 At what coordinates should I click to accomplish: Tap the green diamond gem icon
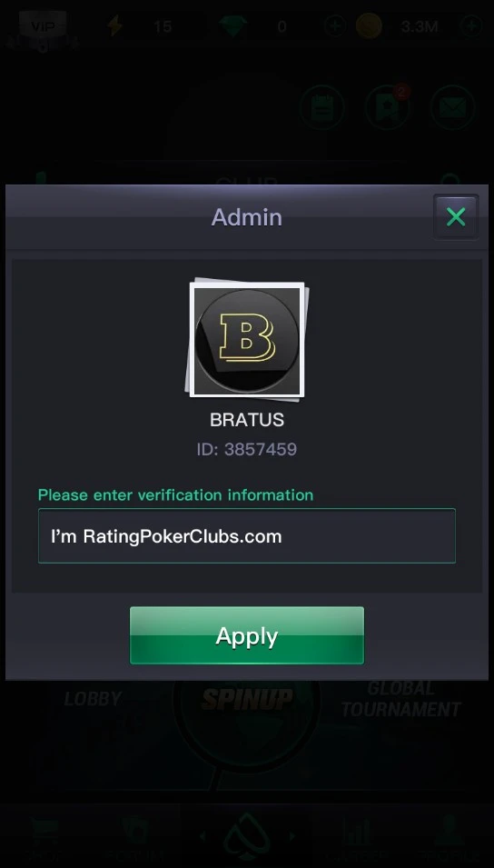point(232,26)
